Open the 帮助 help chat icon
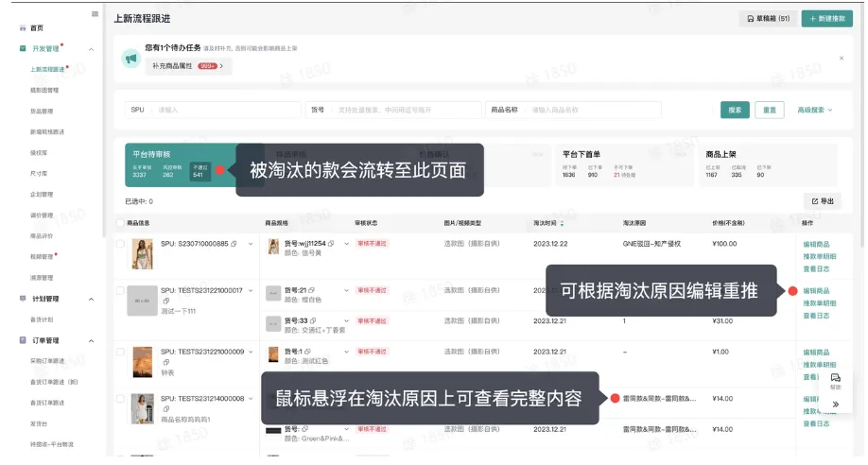868x465 pixels. pos(835,380)
